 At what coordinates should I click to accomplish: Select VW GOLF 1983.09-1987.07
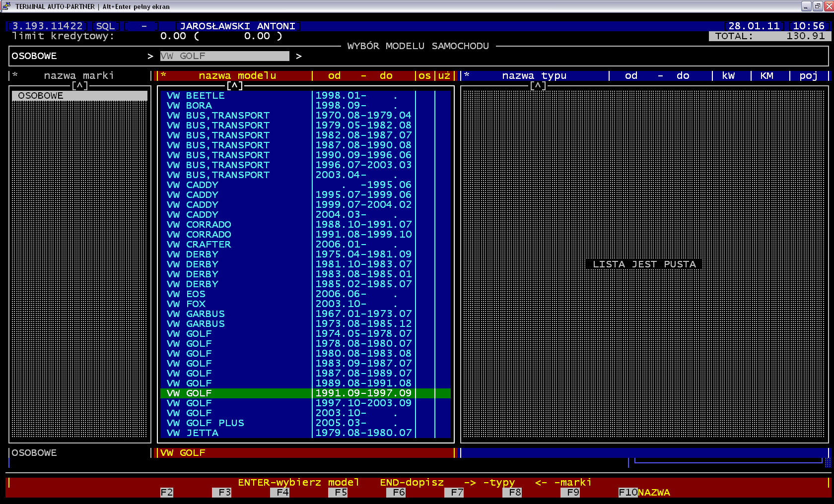305,364
